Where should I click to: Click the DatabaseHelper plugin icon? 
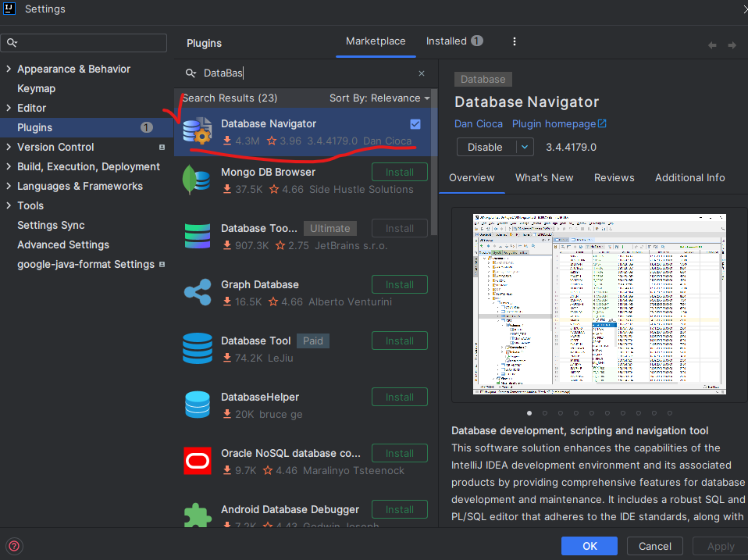point(198,405)
